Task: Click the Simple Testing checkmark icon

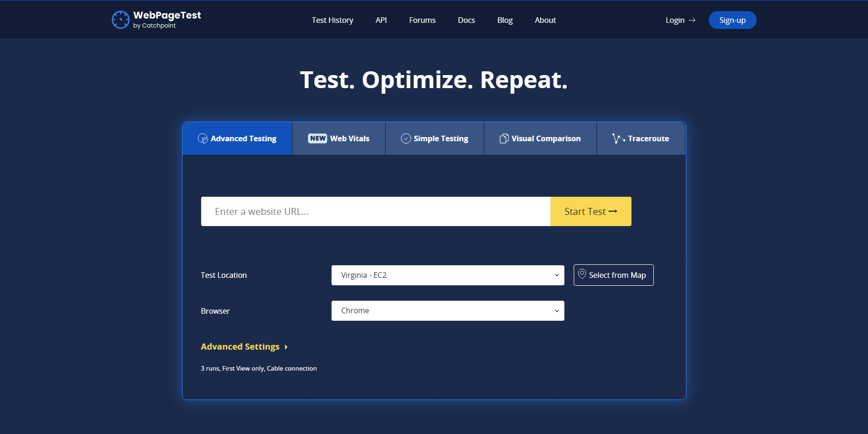Action: [406, 138]
